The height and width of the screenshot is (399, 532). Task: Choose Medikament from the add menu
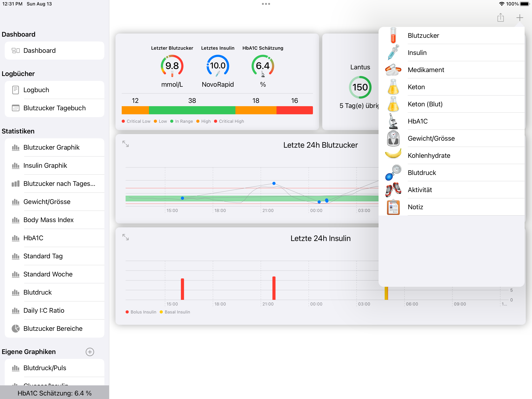tap(451, 70)
